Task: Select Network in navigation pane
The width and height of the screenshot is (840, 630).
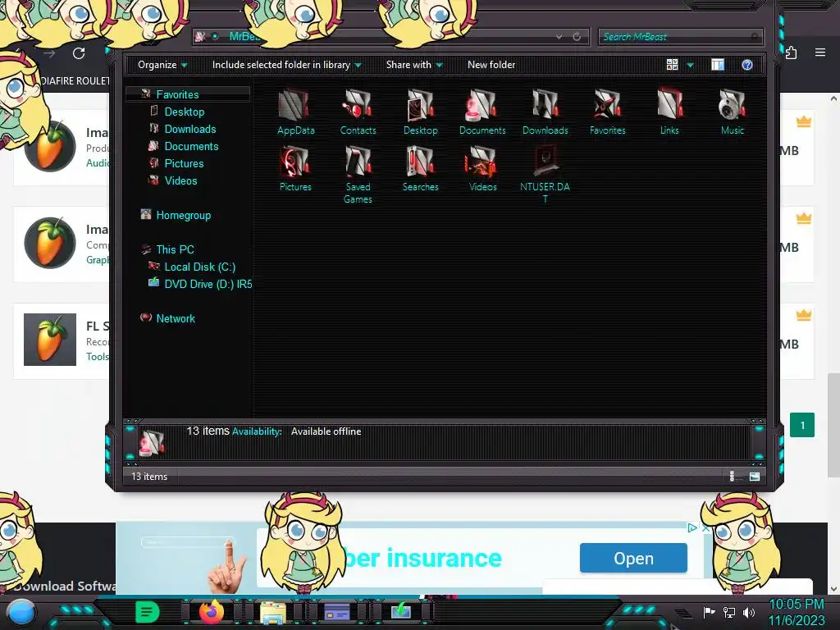Action: 176,318
